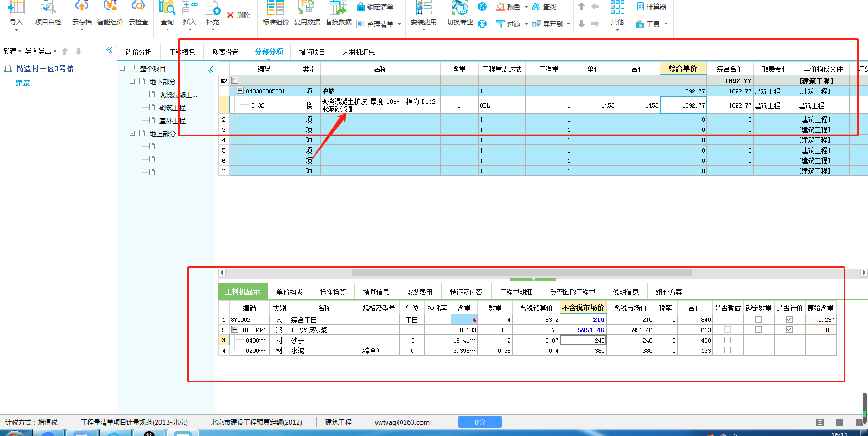868x436 pixels.
Task: Click the toolbar right arrow
Action: [595, 24]
